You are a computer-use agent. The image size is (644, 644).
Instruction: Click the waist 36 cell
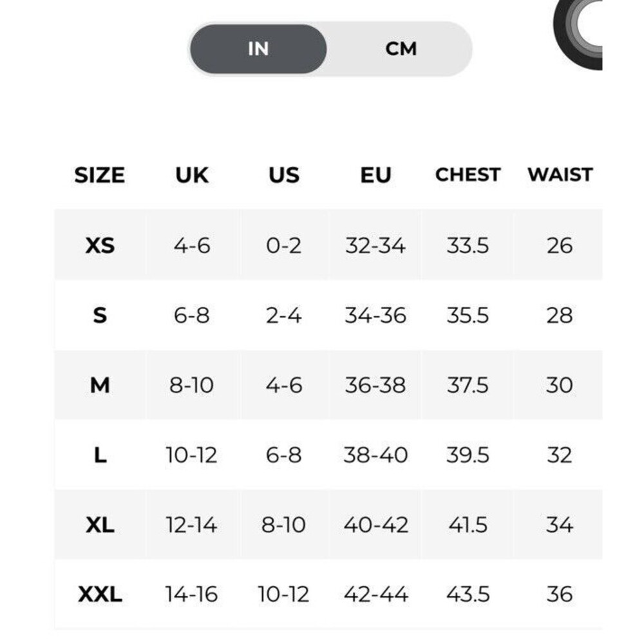click(x=559, y=594)
